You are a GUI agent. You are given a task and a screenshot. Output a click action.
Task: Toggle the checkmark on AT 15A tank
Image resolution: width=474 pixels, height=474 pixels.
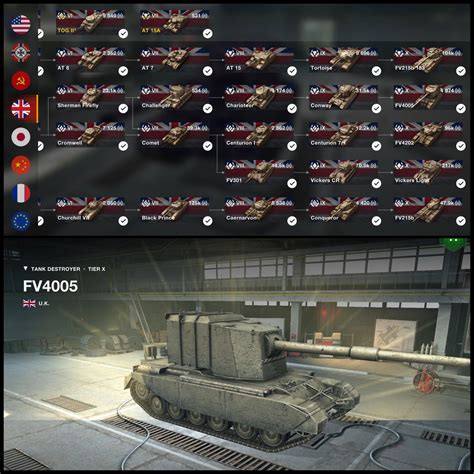tap(207, 34)
